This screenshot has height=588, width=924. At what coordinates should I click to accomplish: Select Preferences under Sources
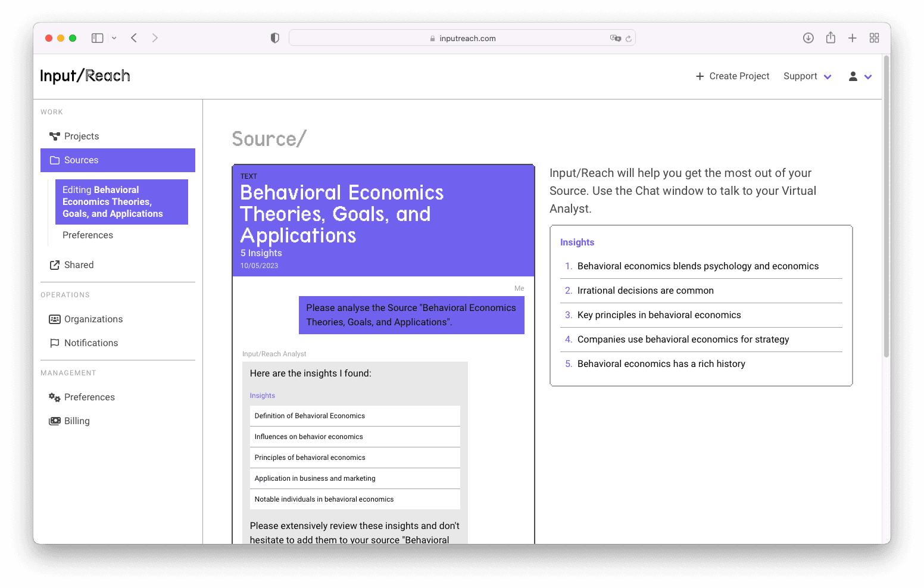tap(88, 235)
